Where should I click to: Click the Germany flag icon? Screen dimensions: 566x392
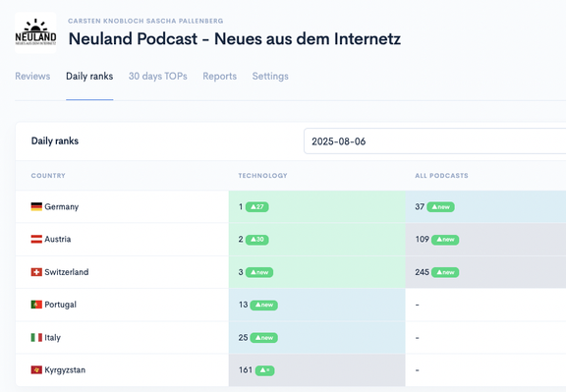click(36, 207)
